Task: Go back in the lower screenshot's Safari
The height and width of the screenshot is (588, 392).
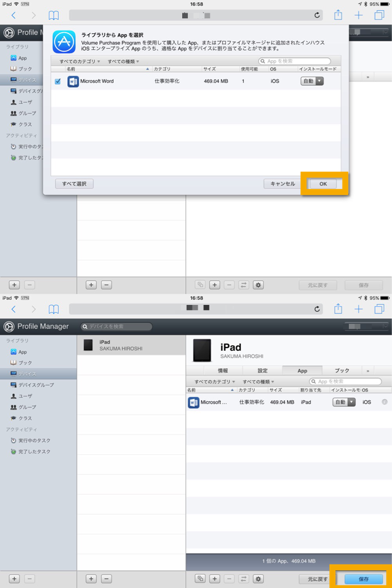Action: coord(14,310)
